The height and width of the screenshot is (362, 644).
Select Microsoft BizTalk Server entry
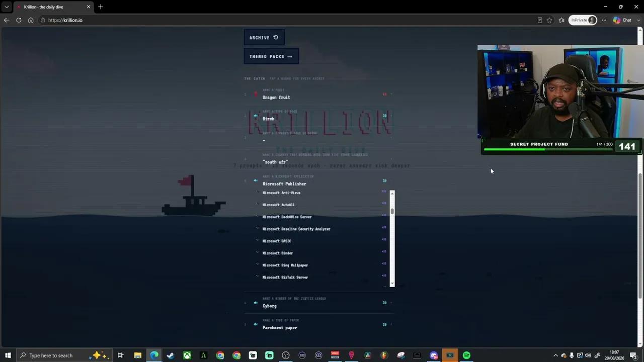(285, 278)
